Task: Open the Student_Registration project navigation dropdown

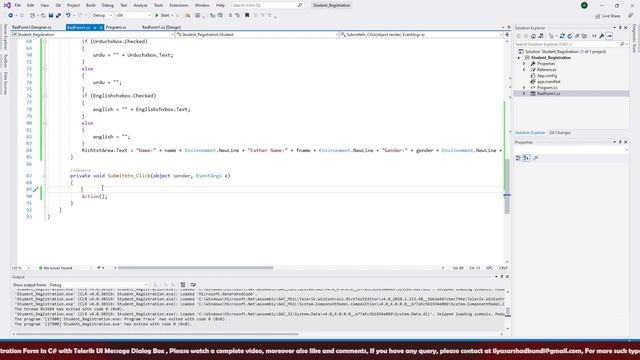Action: point(93,35)
